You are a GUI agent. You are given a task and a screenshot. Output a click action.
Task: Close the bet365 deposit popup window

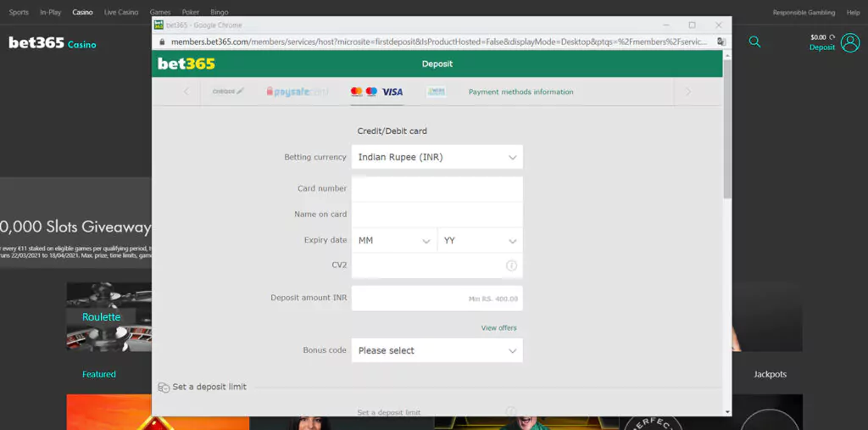click(x=718, y=25)
